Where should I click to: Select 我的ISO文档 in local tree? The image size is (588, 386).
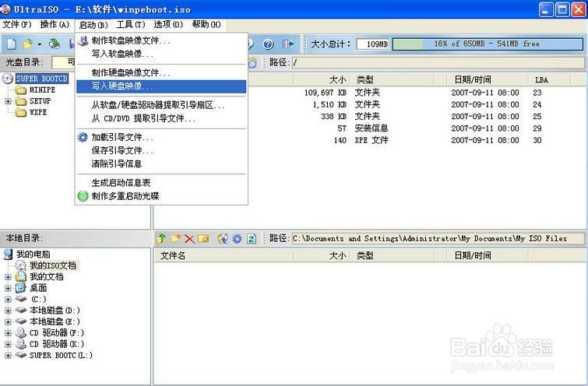[x=53, y=265]
